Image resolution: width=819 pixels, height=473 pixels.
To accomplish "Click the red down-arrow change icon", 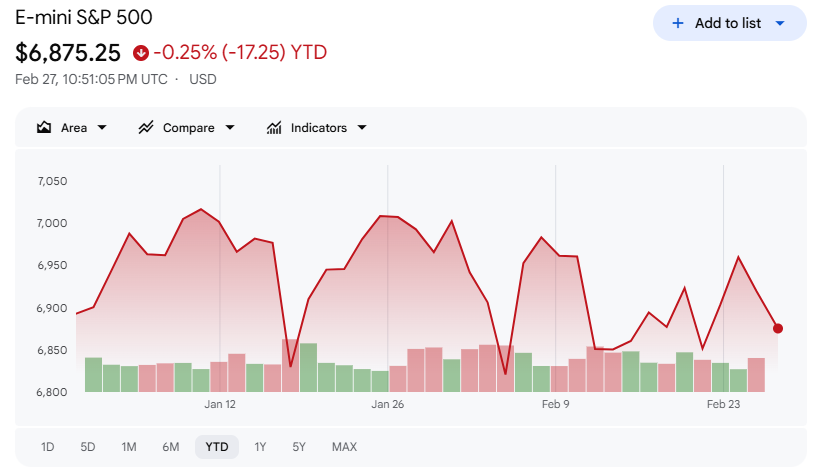I will 141,53.
